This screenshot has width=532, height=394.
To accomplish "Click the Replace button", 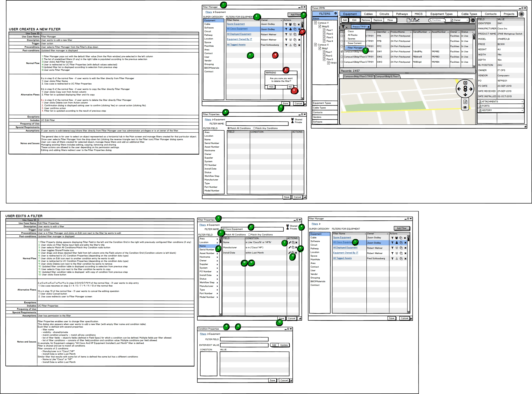I will (378, 20).
